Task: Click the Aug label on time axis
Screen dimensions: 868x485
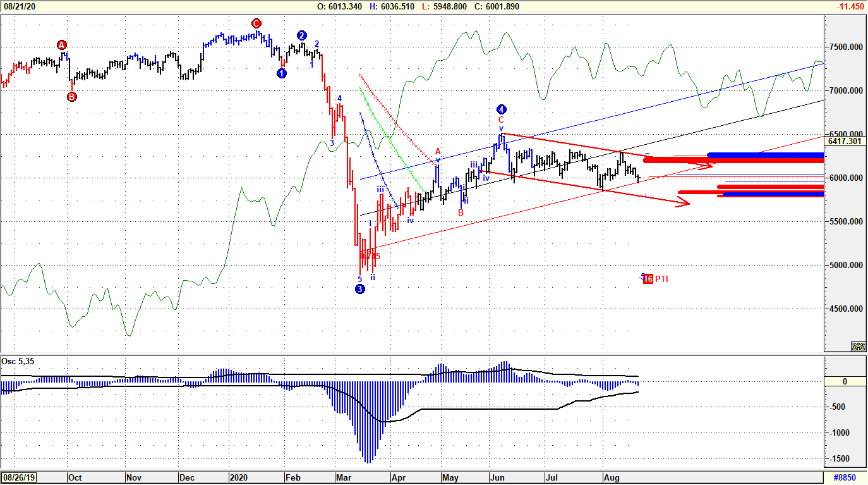Action: click(x=612, y=478)
